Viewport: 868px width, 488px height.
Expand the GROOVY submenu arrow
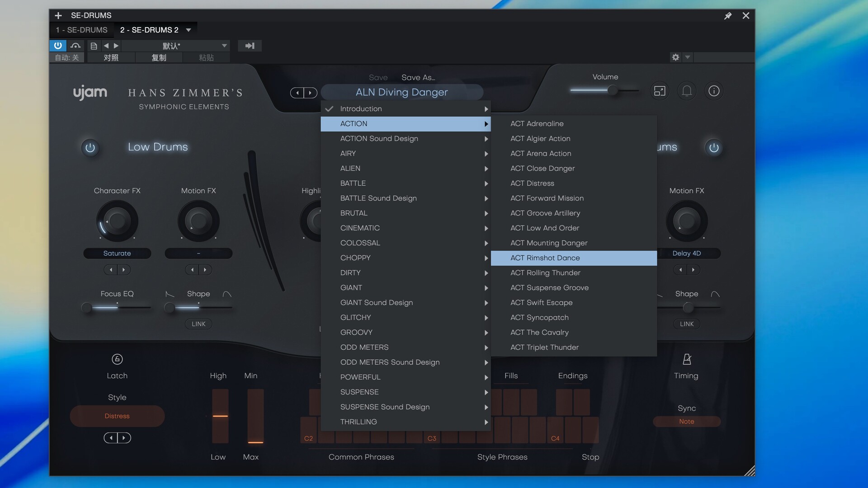[x=486, y=333]
